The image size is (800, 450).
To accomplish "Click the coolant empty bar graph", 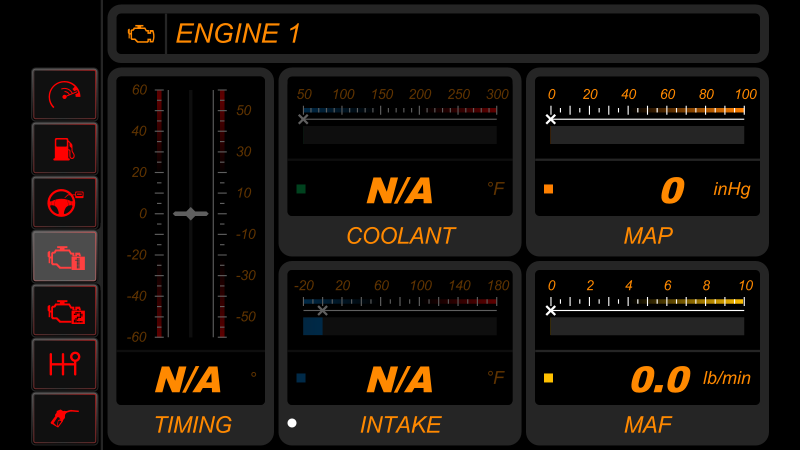I will pyautogui.click(x=399, y=135).
